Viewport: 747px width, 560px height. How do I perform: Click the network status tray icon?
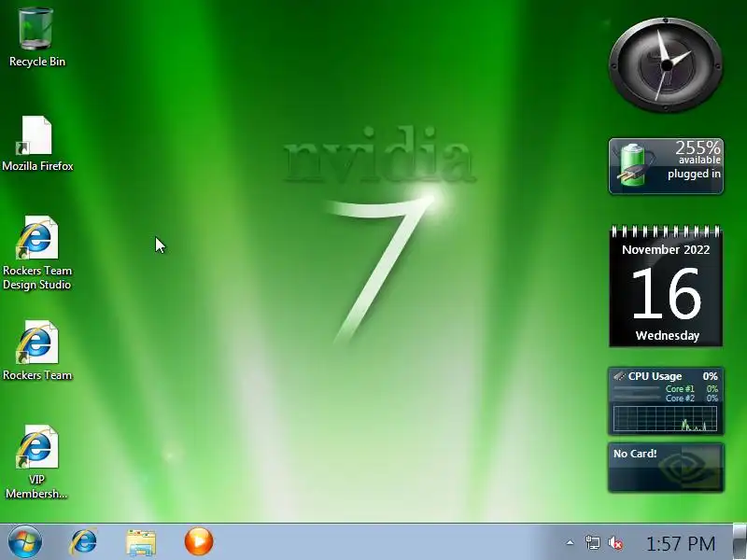[592, 542]
